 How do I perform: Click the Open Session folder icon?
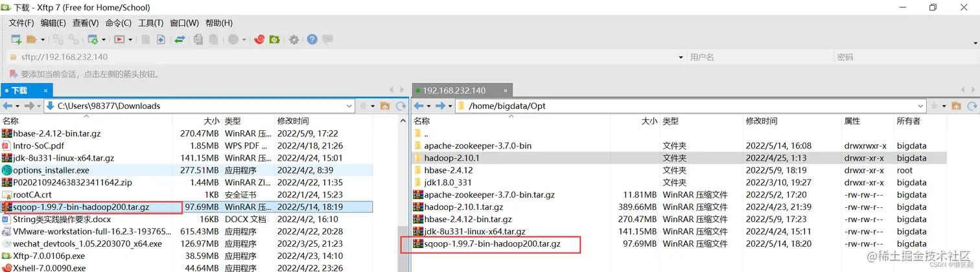click(x=32, y=40)
